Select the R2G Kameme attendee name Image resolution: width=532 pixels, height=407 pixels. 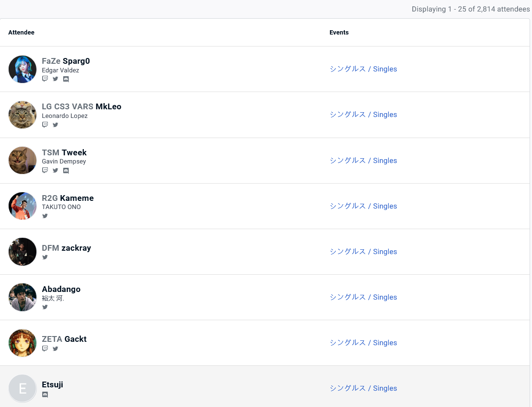pyautogui.click(x=68, y=198)
